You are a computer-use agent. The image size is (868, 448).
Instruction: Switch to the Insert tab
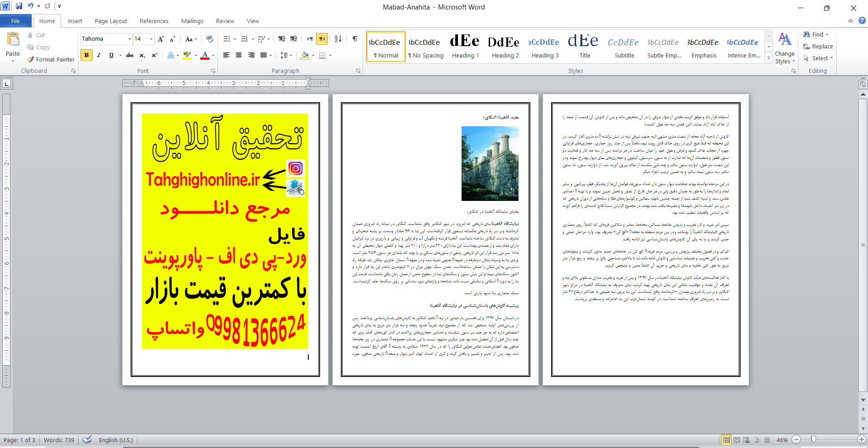75,21
